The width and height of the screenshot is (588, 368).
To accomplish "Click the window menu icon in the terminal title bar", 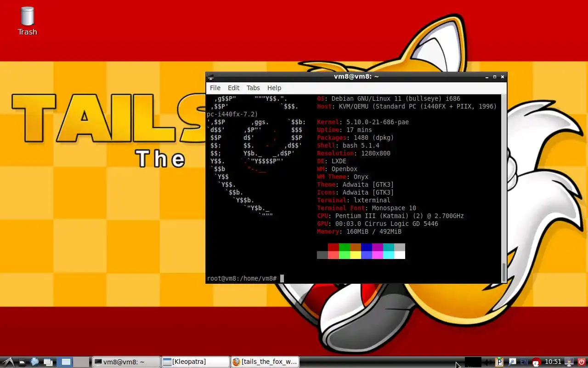I will tap(210, 77).
